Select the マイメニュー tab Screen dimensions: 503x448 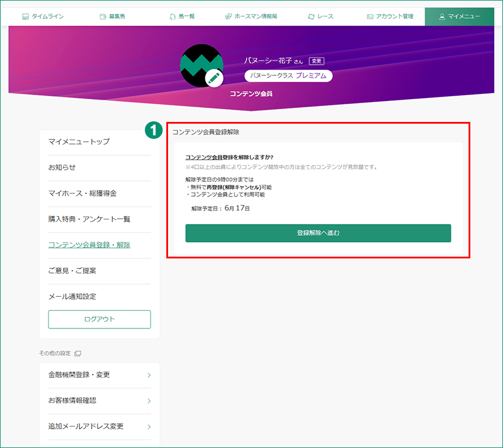[x=459, y=16]
